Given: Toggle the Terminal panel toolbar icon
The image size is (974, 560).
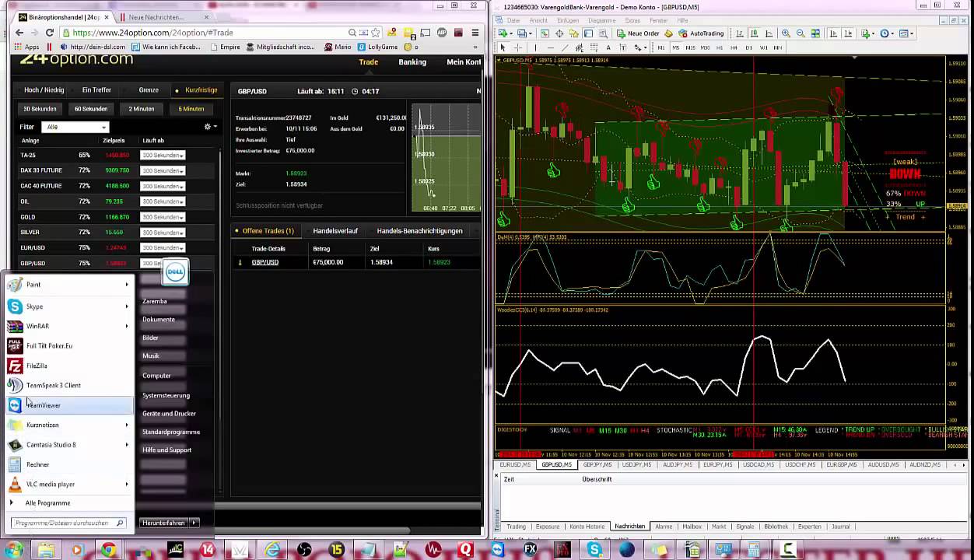Looking at the screenshot, I should pos(589,33).
